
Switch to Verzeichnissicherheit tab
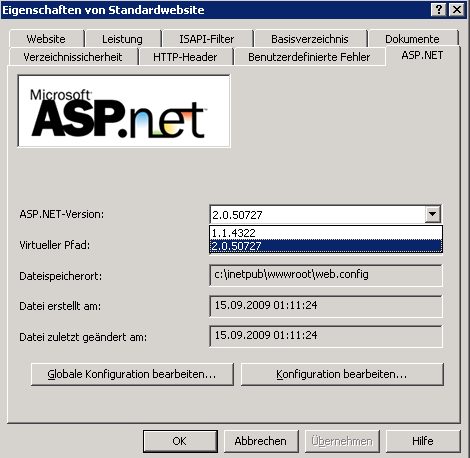point(73,57)
